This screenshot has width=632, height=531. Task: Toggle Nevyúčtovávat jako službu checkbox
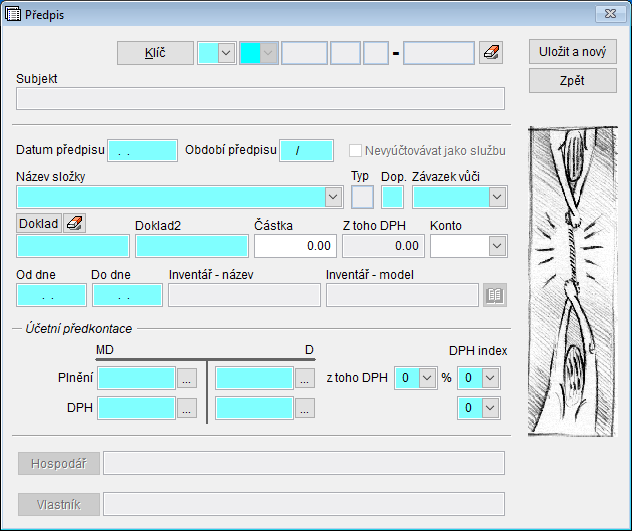pyautogui.click(x=355, y=151)
